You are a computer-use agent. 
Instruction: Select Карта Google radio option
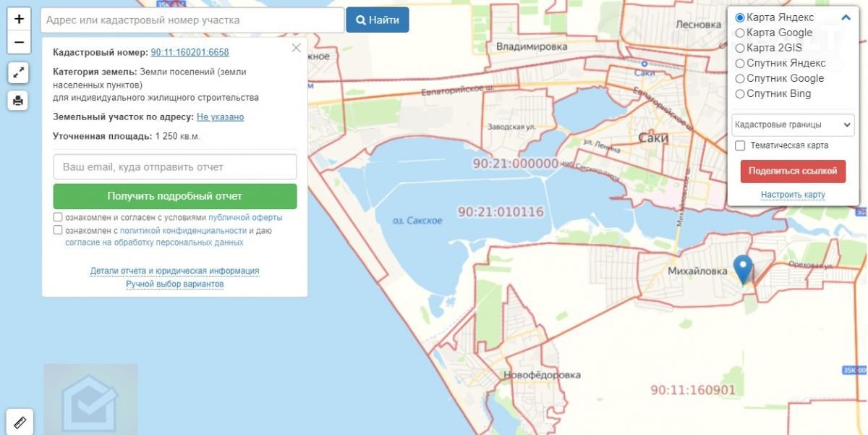coord(740,33)
